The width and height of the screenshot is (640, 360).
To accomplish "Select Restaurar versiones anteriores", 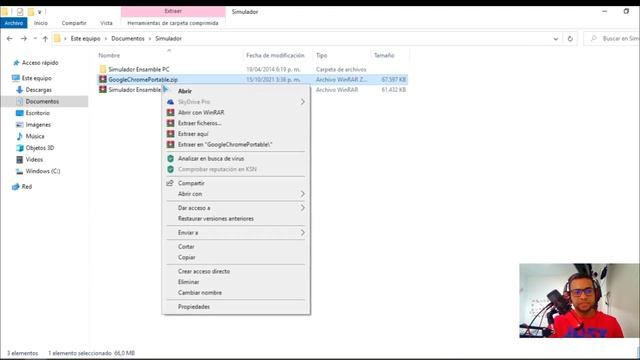I will 216,218.
